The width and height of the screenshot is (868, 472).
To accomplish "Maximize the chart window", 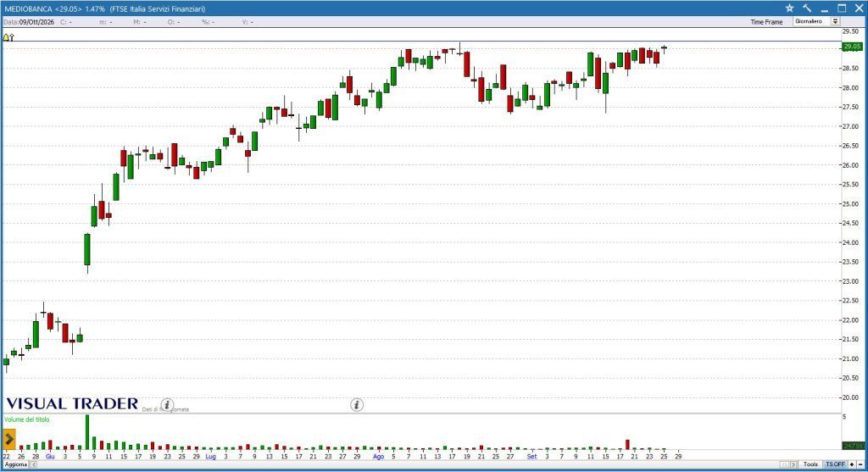I will pos(842,8).
